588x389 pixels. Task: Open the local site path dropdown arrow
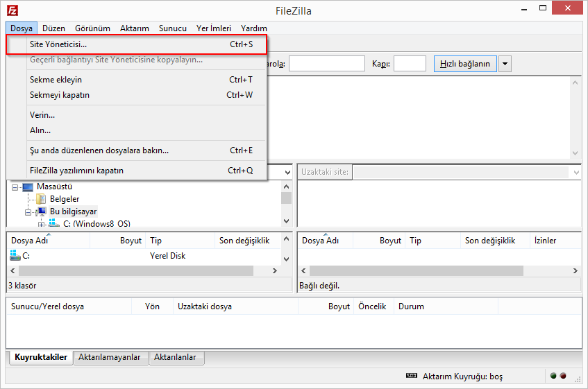287,172
